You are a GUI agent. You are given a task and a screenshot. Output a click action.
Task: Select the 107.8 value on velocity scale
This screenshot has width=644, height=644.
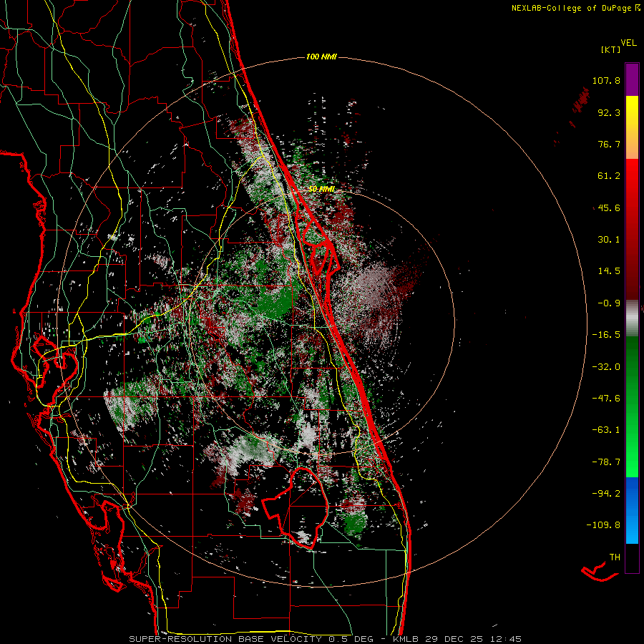pyautogui.click(x=606, y=80)
